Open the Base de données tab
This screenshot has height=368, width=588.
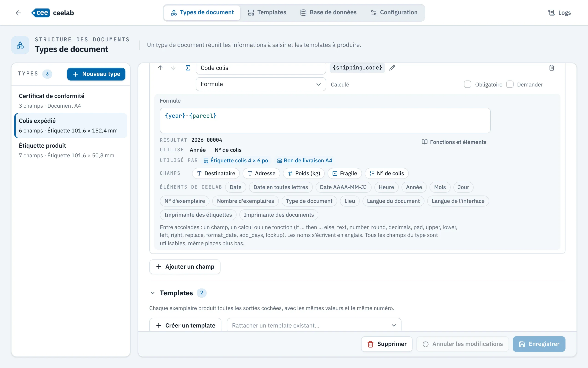[x=328, y=13]
